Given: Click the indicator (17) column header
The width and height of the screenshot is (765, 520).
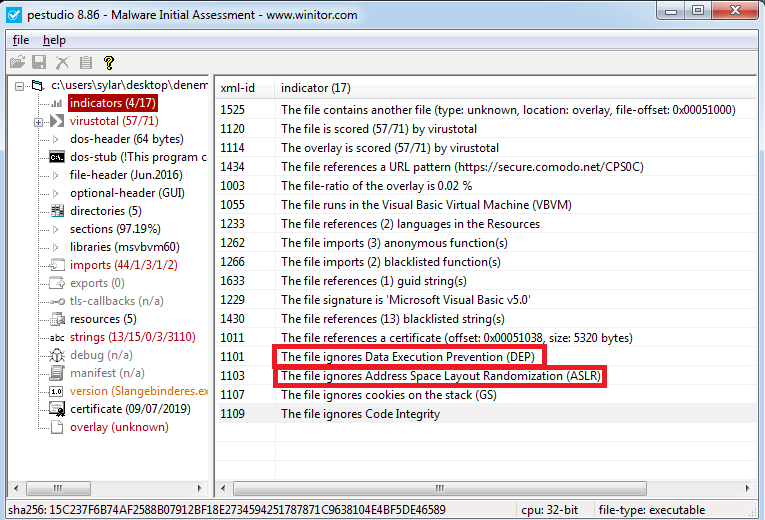Looking at the screenshot, I should point(515,88).
